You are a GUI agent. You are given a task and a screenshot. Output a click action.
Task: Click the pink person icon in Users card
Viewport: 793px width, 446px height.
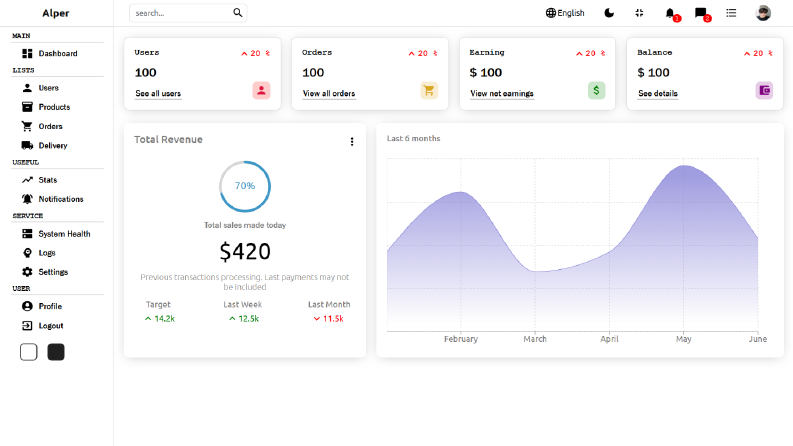(261, 91)
